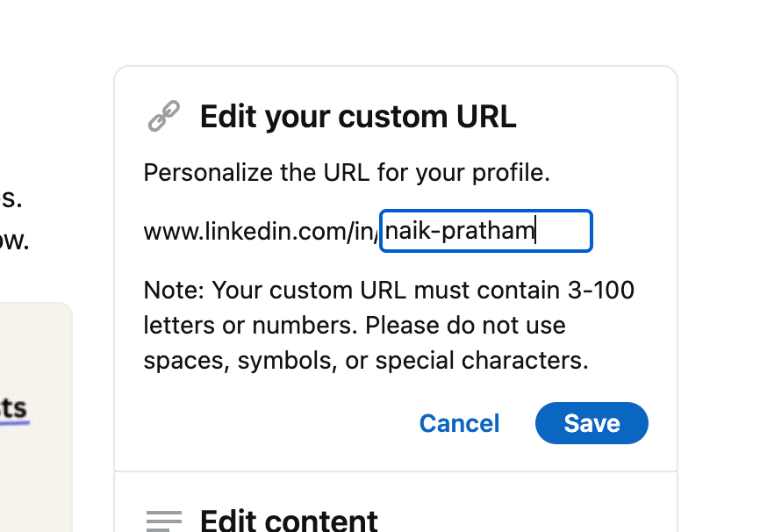This screenshot has width=760, height=532.
Task: Click the beige card on the left
Action: tap(35, 369)
